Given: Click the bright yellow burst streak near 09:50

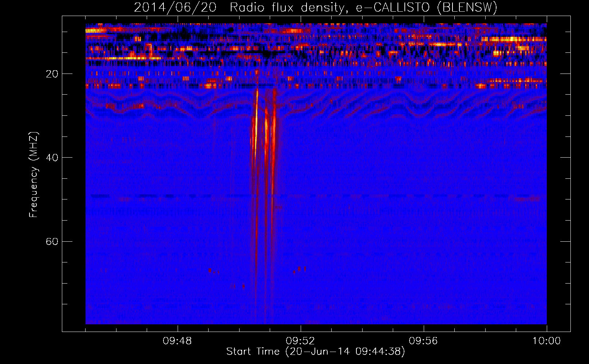Looking at the screenshot, I should pyautogui.click(x=256, y=124).
